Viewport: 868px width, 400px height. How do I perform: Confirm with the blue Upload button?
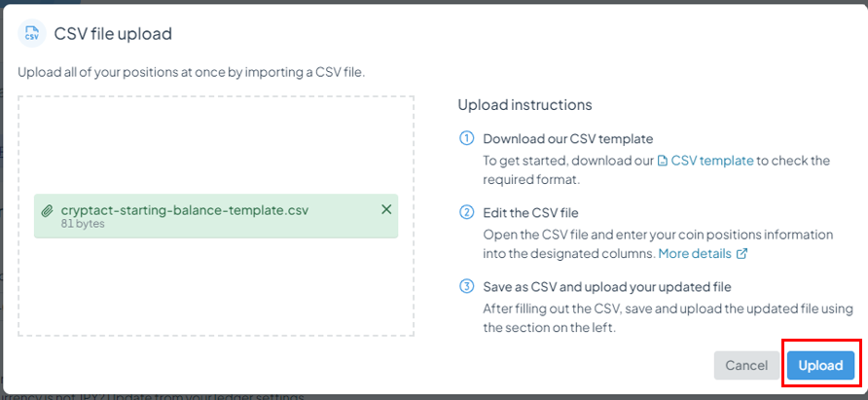pyautogui.click(x=821, y=365)
